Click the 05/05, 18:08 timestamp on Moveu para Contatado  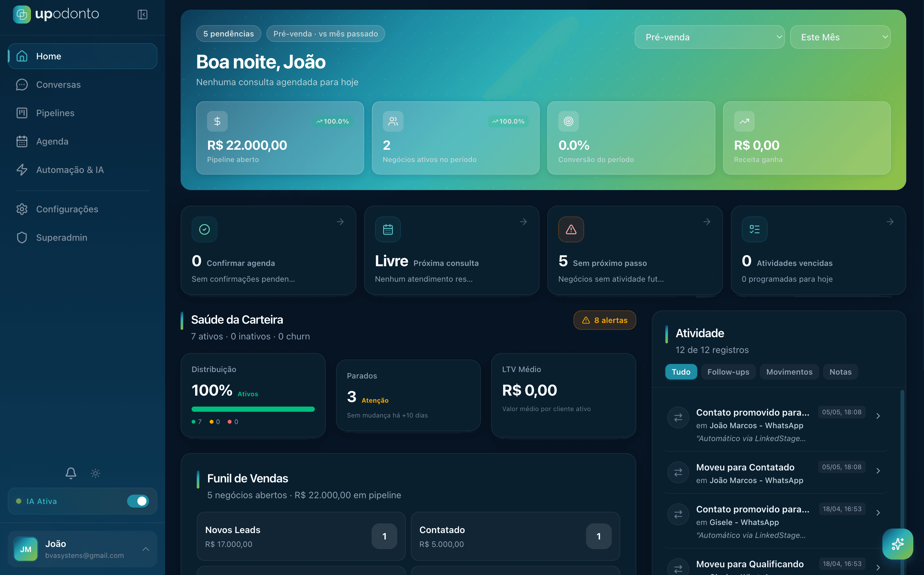842,467
